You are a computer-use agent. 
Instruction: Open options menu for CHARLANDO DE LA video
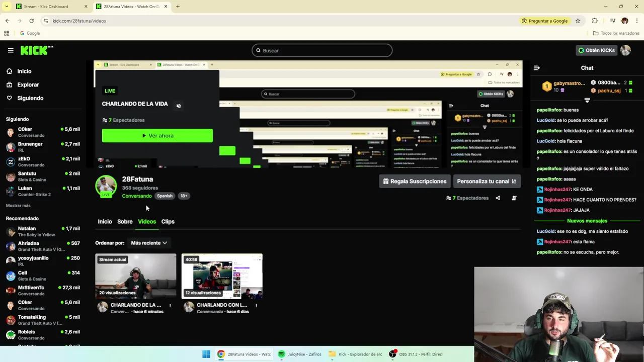pos(170,306)
